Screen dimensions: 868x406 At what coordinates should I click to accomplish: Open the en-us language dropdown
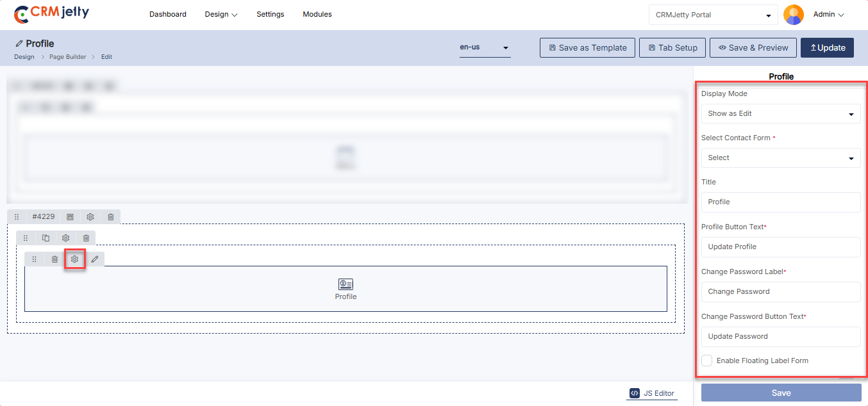tap(485, 48)
